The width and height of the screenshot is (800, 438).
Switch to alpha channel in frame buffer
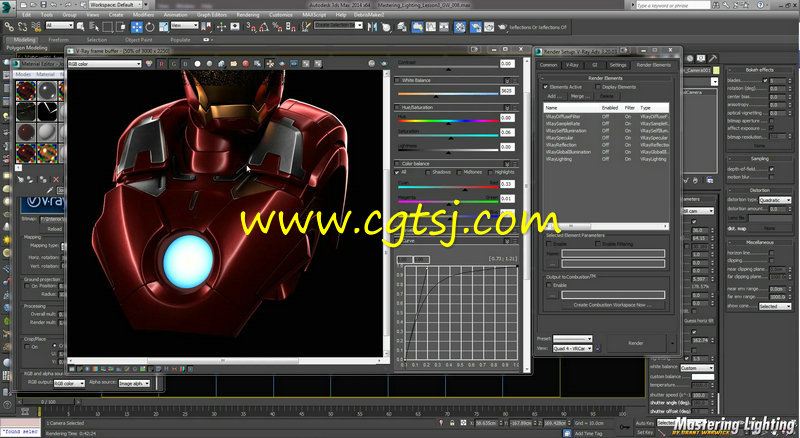197,64
